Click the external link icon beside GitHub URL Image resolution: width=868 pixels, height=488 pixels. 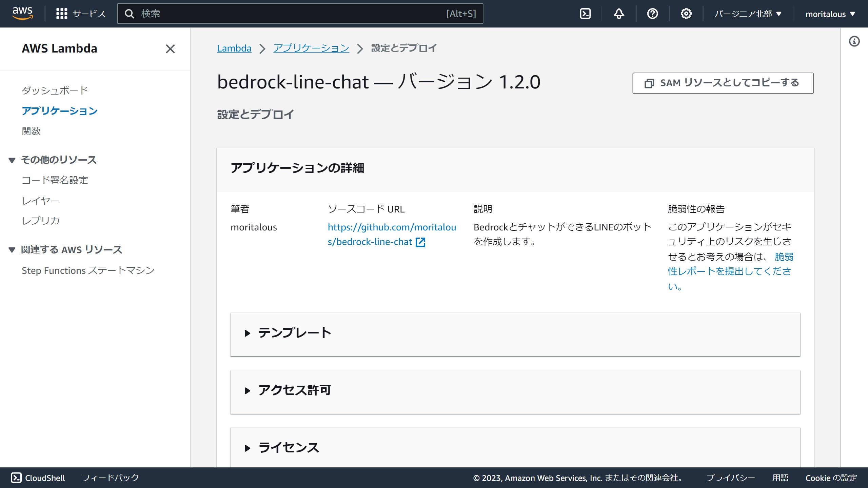pyautogui.click(x=420, y=242)
